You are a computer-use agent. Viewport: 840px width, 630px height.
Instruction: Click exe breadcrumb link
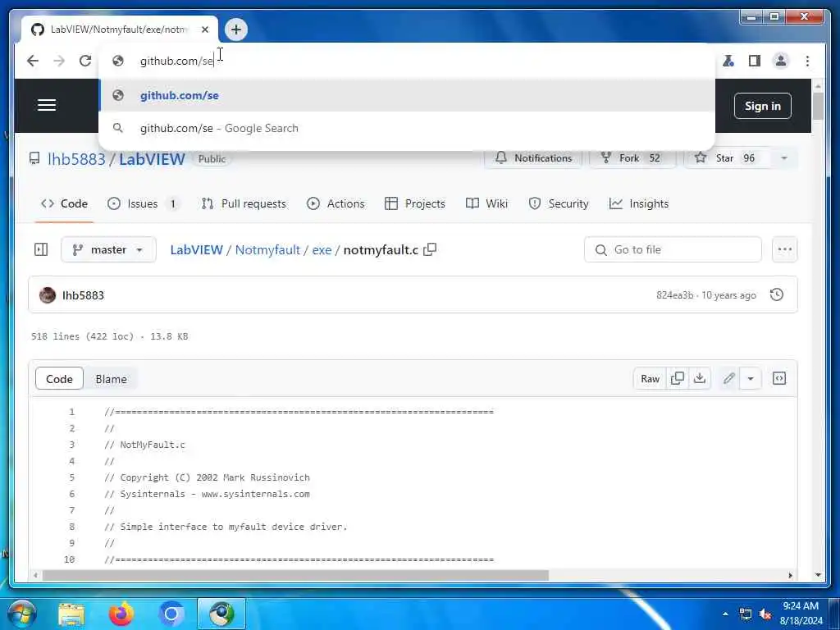(322, 250)
